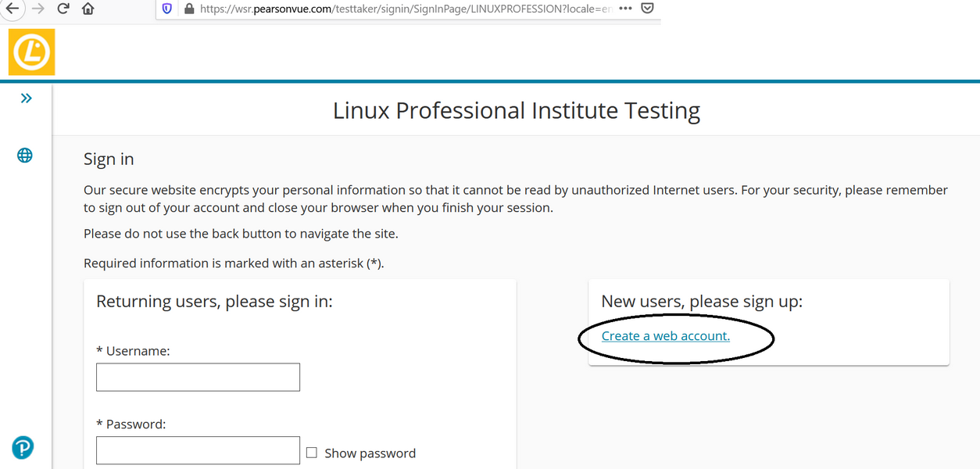Viewport: 980px width, 469px height.
Task: Click the padlock site security icon
Action: click(188, 9)
